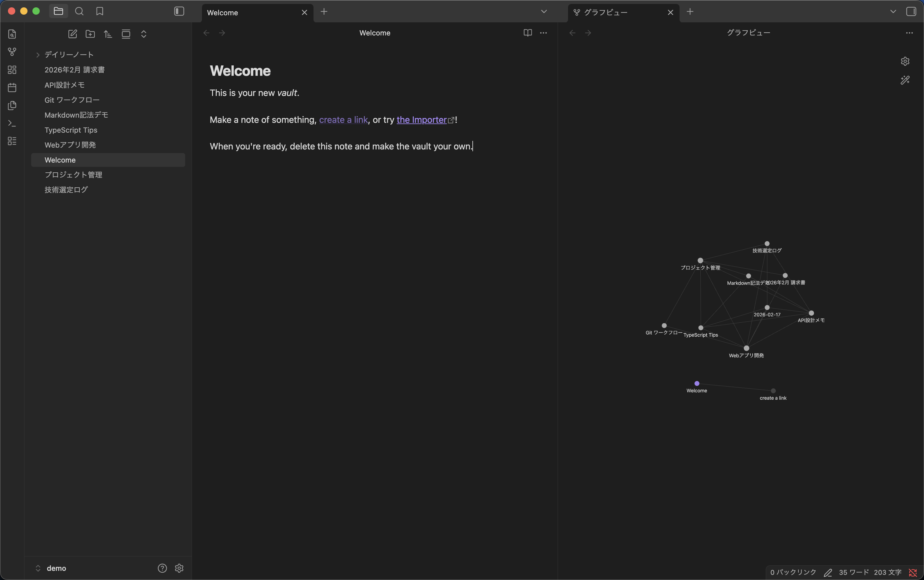
Task: Create a new note in file explorer
Action: (x=72, y=34)
